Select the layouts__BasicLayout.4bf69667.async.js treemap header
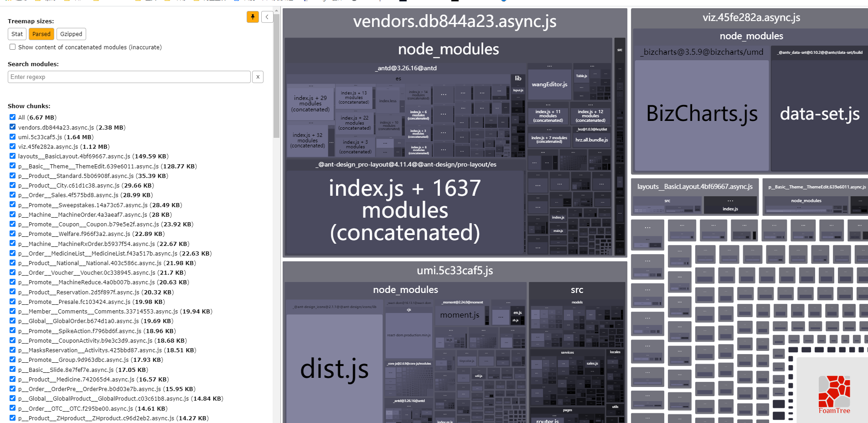The width and height of the screenshot is (868, 423). pos(694,187)
